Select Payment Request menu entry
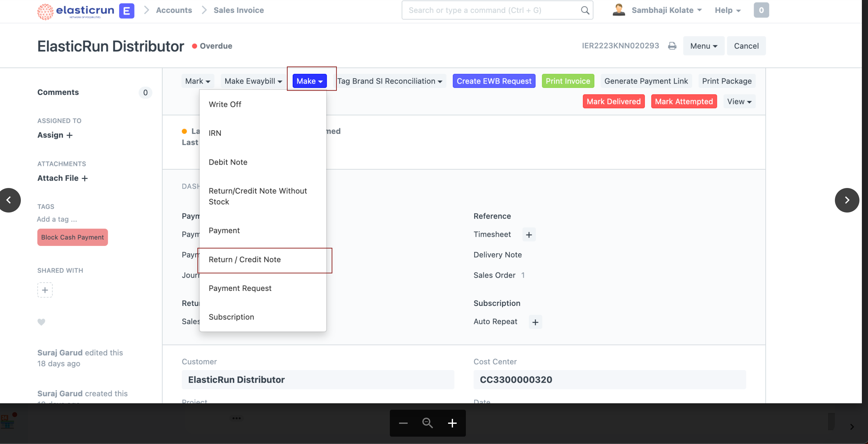Screen dimensions: 868x444 (x=262, y=288)
